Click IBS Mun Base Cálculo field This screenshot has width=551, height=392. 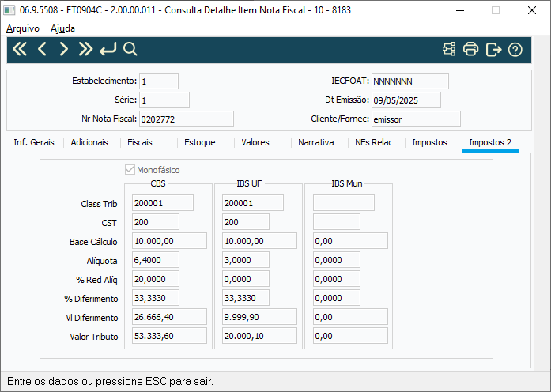point(350,241)
